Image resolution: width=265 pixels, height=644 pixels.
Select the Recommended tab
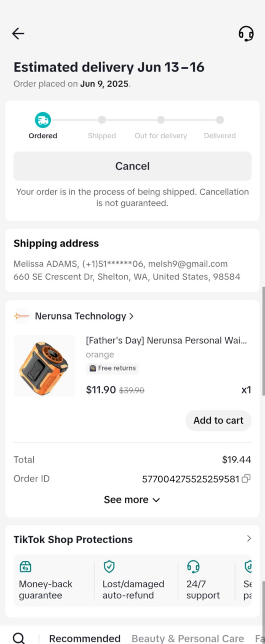click(85, 638)
